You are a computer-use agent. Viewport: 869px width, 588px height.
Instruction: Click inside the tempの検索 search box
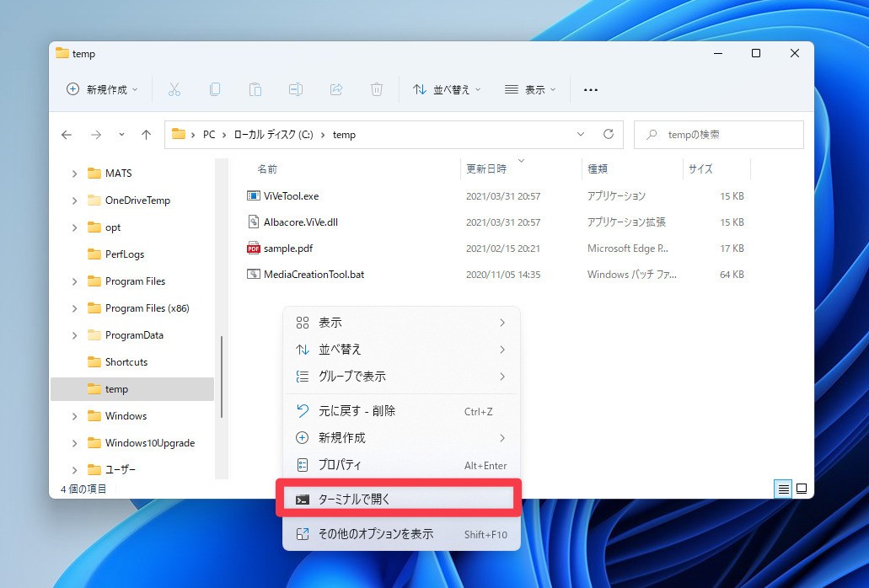(x=719, y=135)
